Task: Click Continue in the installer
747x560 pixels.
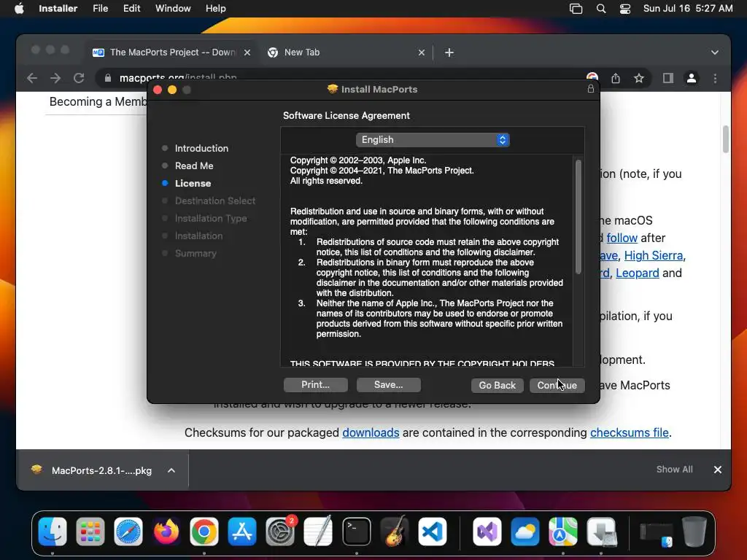Action: [557, 385]
